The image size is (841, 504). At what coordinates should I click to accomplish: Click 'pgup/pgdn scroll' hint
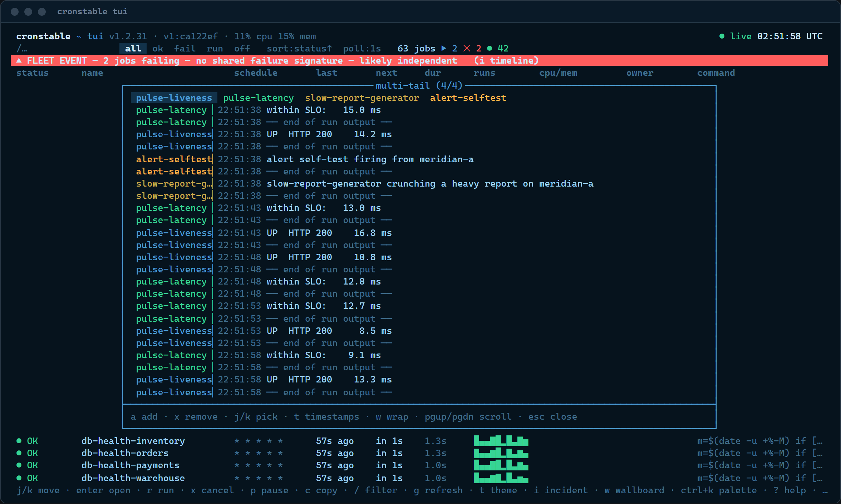[468, 417]
